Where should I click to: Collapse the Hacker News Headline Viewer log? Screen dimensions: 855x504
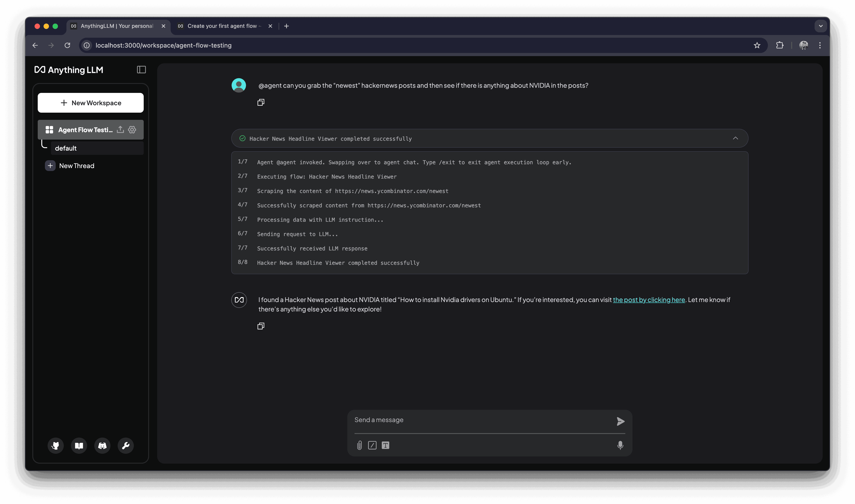736,138
